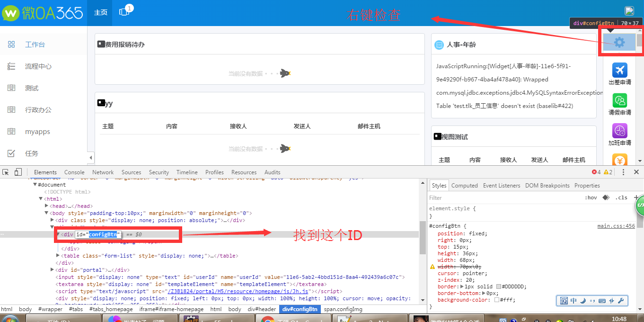Screen dimensions: 644x322
Task: Open DevTools three-dot customize menu
Action: pyautogui.click(x=623, y=172)
